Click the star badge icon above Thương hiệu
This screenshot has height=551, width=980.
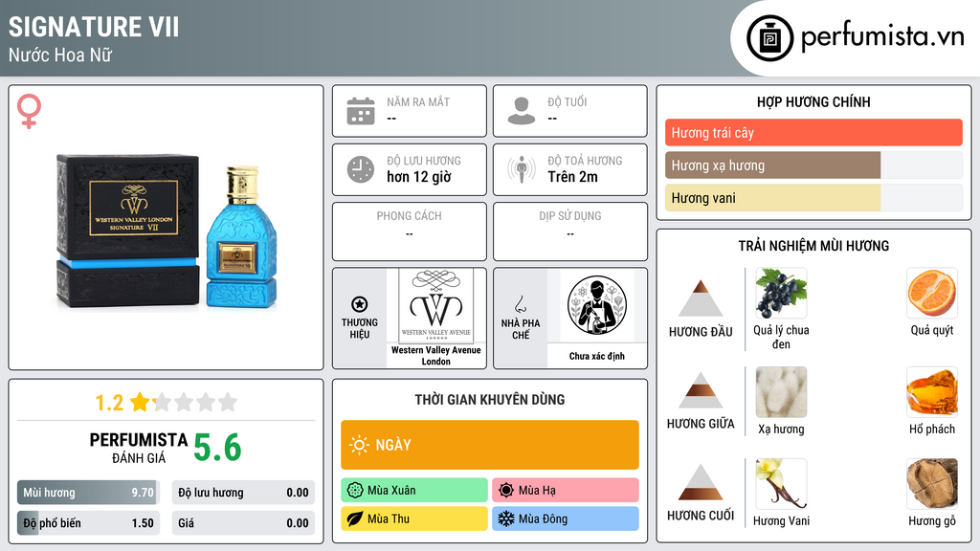pyautogui.click(x=360, y=304)
